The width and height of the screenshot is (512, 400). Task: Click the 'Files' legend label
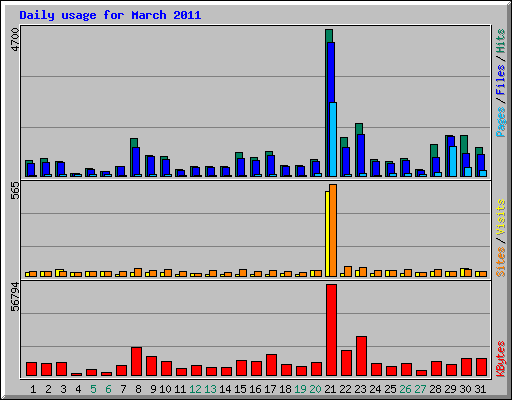[500, 80]
